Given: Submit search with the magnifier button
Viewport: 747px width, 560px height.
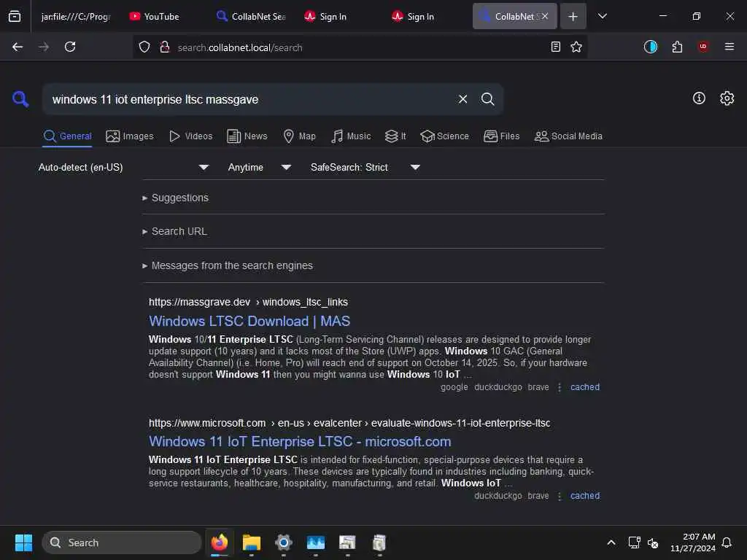Looking at the screenshot, I should [x=487, y=99].
